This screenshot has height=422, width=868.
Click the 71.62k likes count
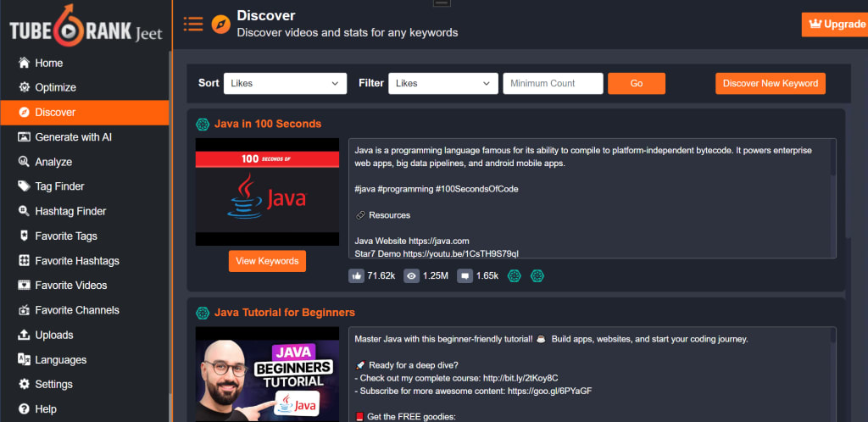point(381,275)
